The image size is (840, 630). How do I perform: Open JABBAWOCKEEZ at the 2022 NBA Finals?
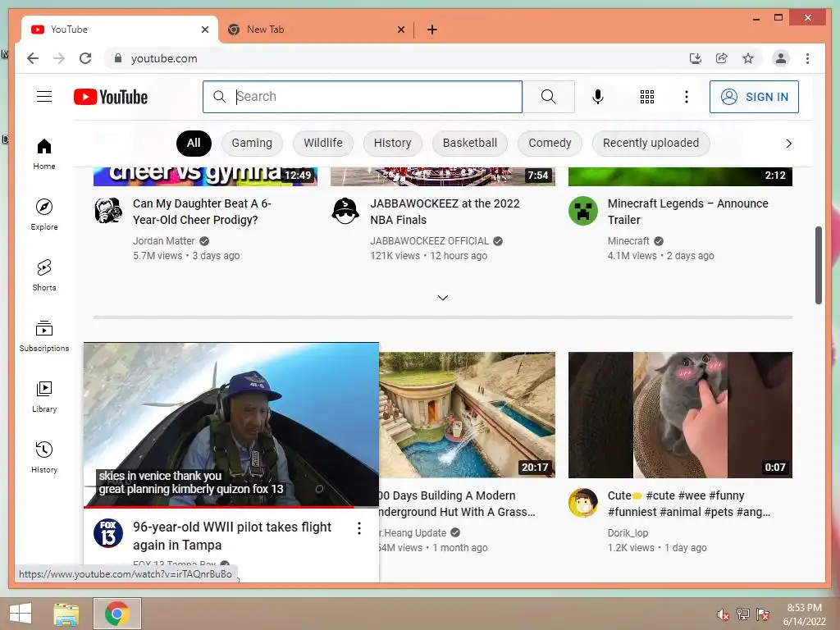pos(445,212)
